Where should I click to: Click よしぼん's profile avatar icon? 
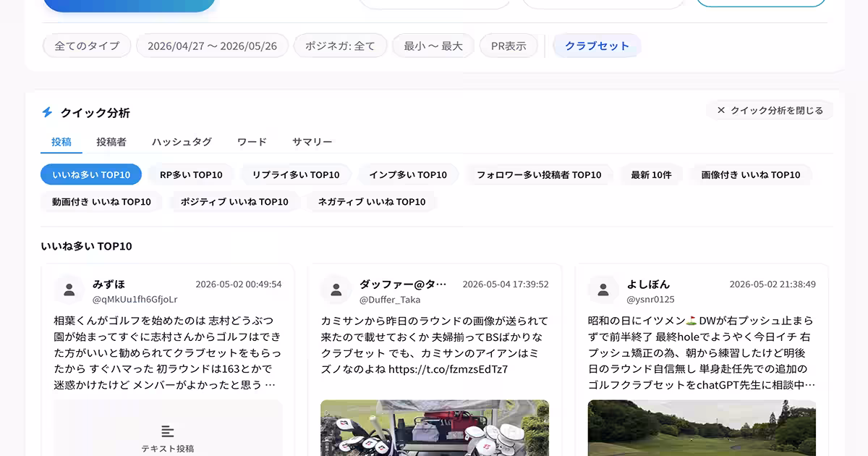[x=603, y=290]
